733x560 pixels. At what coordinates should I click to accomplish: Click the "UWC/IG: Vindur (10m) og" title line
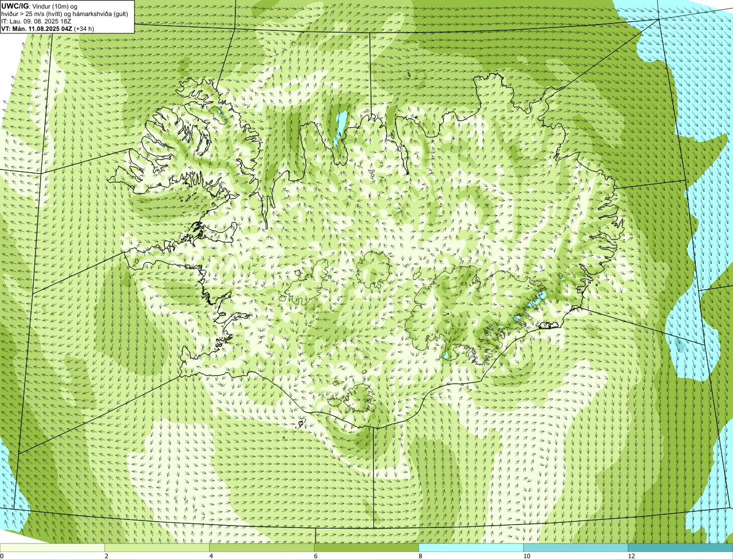pos(40,6)
